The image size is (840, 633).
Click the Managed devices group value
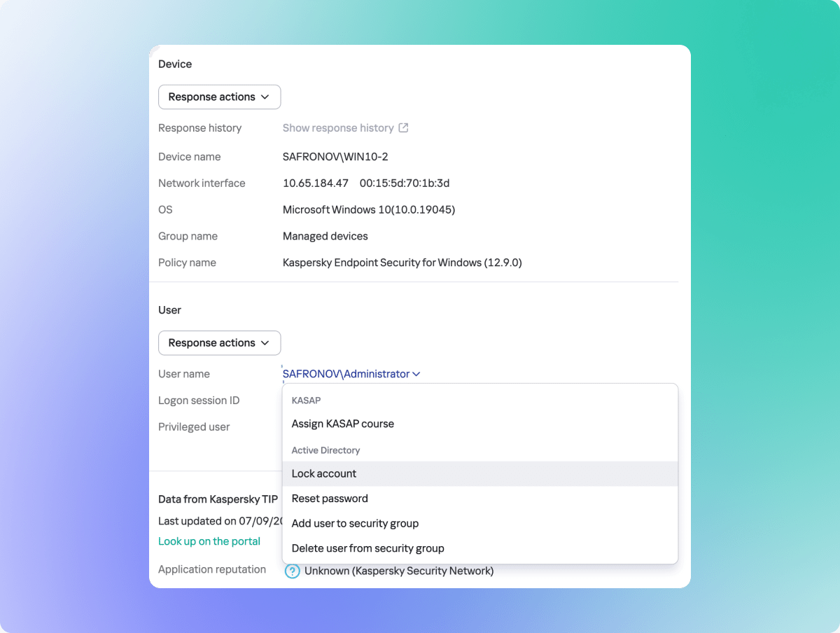[325, 237]
